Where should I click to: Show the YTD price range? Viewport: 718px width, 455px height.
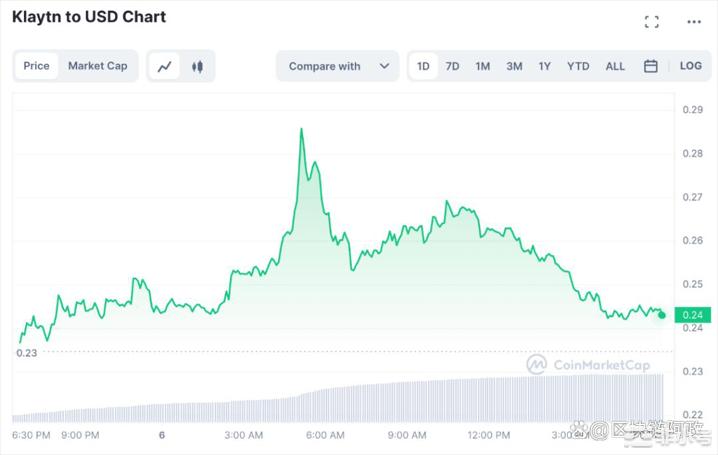click(x=578, y=67)
